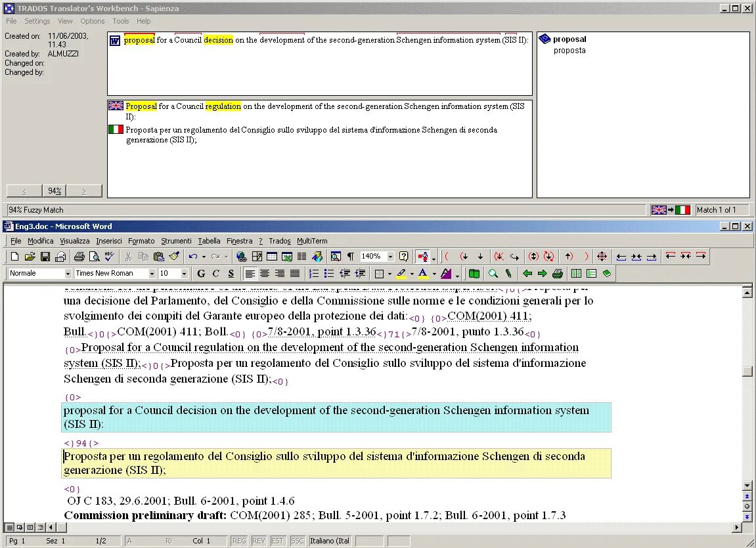Toggle bold (G) formatting
Viewport: 756px width, 548px height.
(x=201, y=274)
